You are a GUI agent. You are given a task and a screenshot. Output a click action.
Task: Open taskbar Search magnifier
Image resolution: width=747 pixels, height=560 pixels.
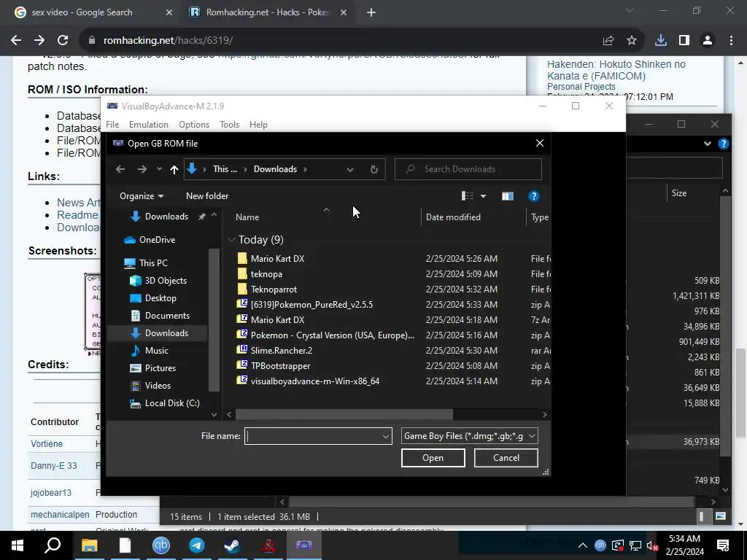[x=53, y=545]
